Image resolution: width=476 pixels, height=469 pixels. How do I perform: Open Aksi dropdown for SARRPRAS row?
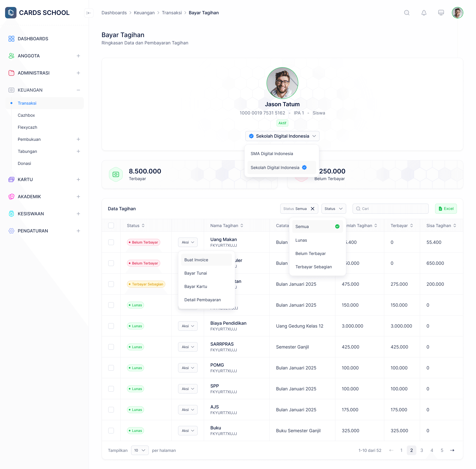[188, 347]
